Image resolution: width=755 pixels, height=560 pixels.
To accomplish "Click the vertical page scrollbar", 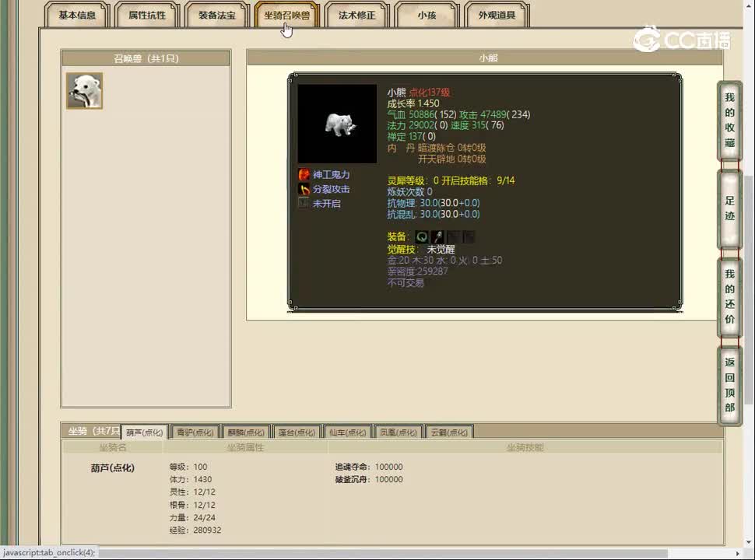I will point(748,289).
